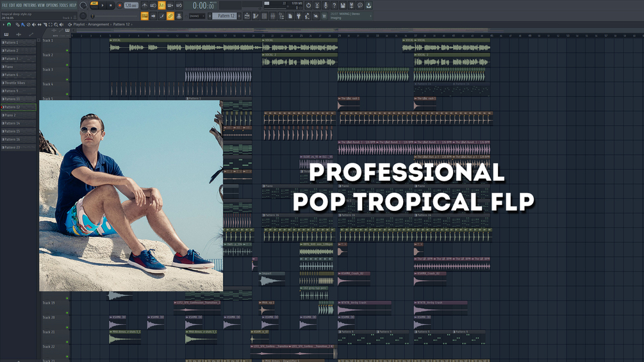Mute Track 1 via its green light
Image resolution: width=644 pixels, height=362 pixels.
click(67, 51)
